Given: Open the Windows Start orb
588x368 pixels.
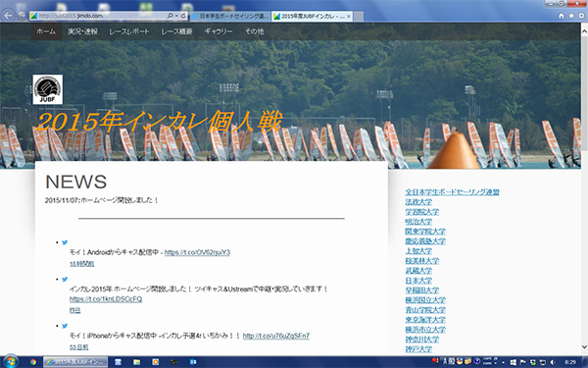Looking at the screenshot, I should (11, 361).
